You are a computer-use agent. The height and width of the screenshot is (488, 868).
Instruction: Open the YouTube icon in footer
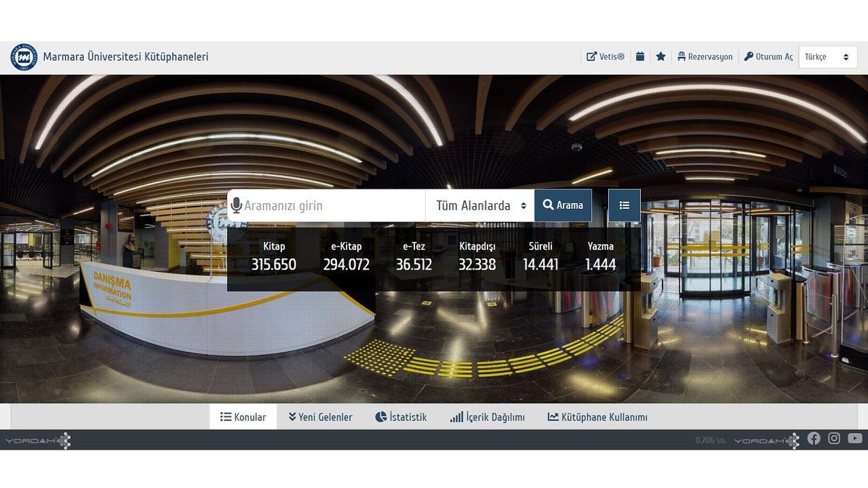coord(855,438)
